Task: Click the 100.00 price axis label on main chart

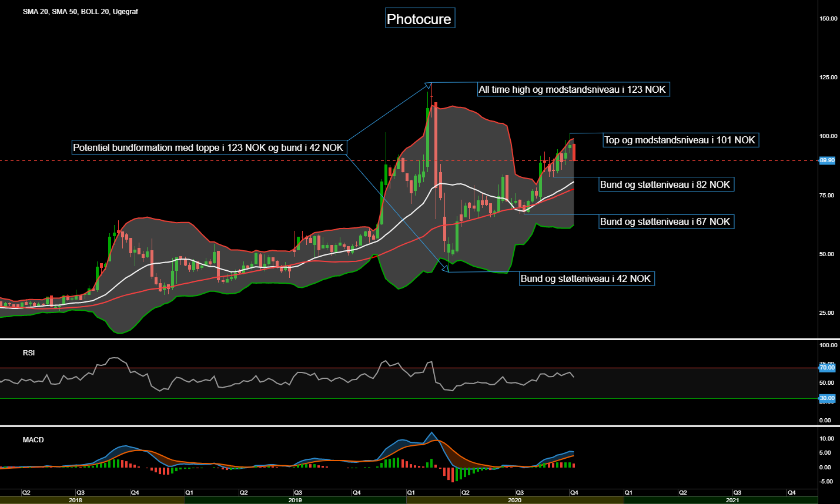Action: point(828,136)
